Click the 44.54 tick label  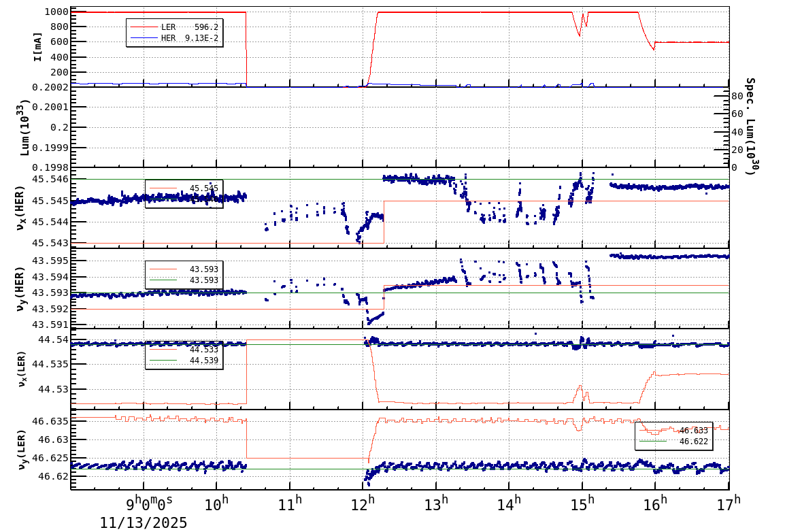pyautogui.click(x=53, y=340)
